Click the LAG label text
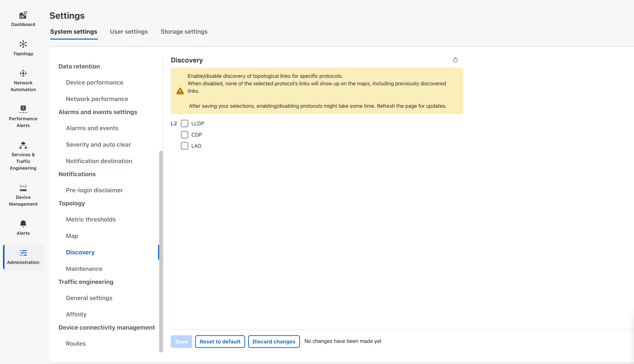Image resolution: width=634 pixels, height=364 pixels. [196, 146]
